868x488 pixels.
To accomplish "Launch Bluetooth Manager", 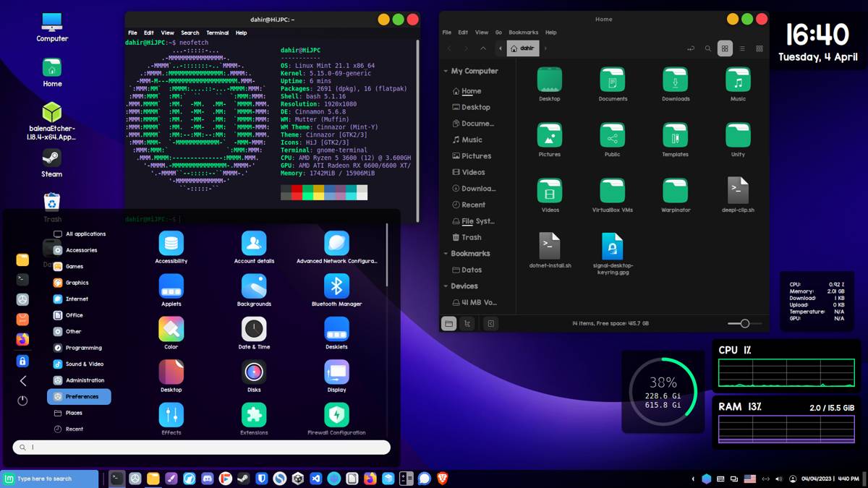I will 336,291.
